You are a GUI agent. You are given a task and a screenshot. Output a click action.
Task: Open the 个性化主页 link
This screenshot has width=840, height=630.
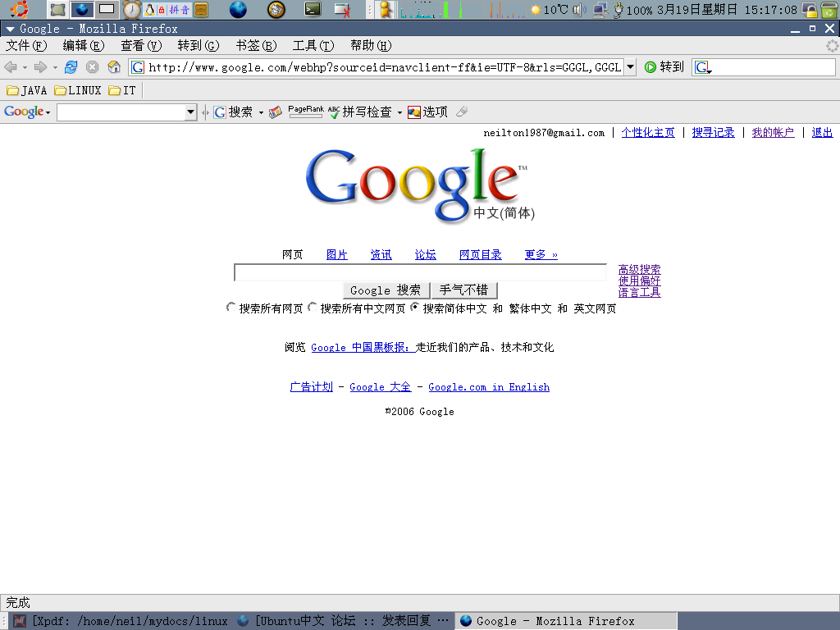pyautogui.click(x=648, y=132)
